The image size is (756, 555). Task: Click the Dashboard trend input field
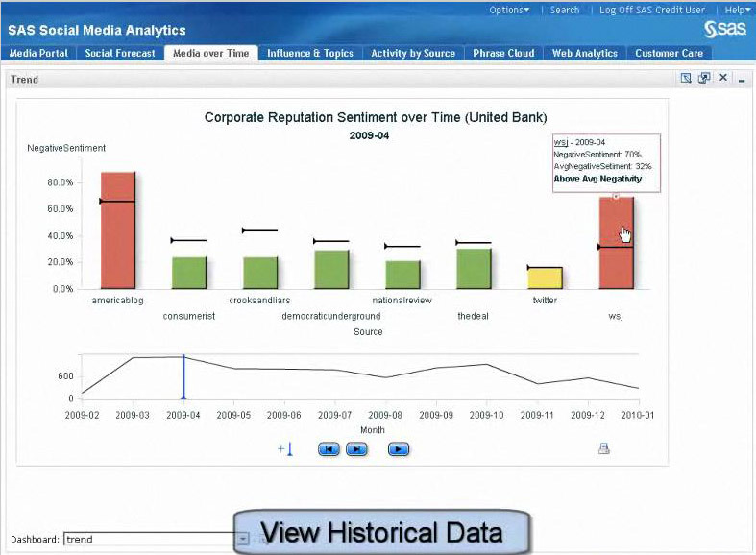pyautogui.click(x=150, y=539)
